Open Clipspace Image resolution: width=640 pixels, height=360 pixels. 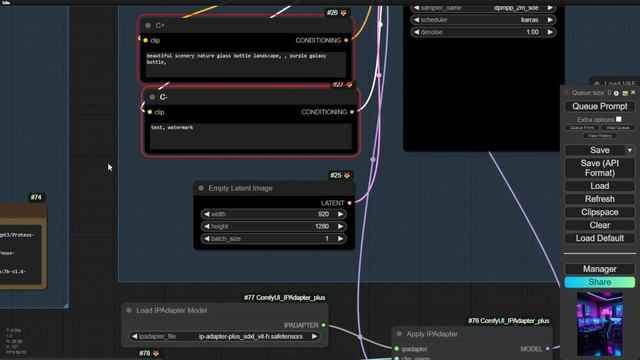point(600,212)
